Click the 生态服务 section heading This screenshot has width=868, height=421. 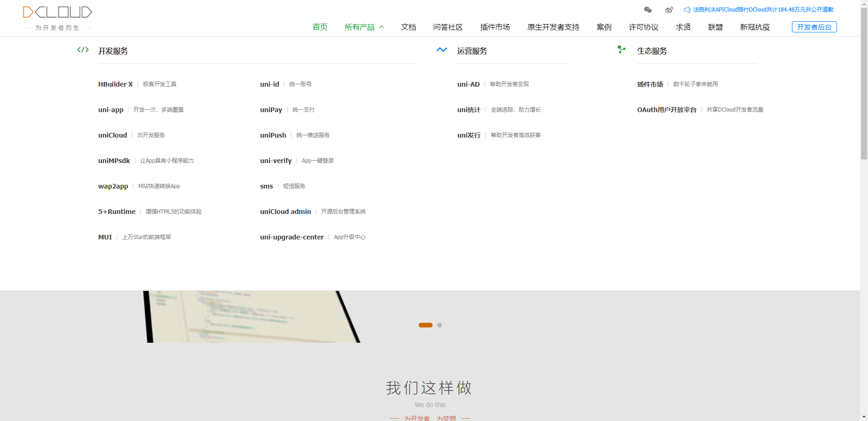652,51
